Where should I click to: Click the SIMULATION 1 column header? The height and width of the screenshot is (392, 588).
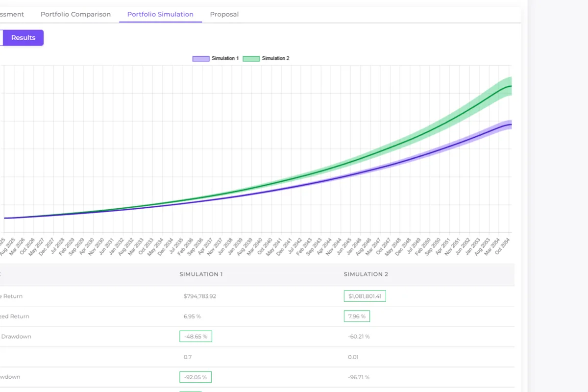201,274
